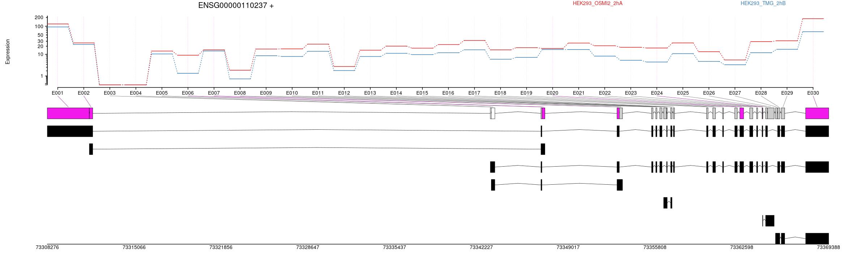The height and width of the screenshot is (253, 868).
Task: Click genomic coordinate 73349017
Action: click(x=568, y=248)
